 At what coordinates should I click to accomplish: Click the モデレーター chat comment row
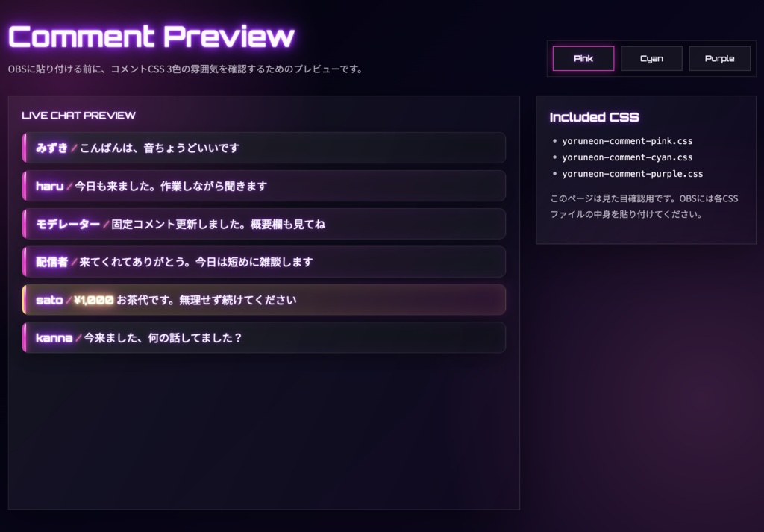point(264,224)
